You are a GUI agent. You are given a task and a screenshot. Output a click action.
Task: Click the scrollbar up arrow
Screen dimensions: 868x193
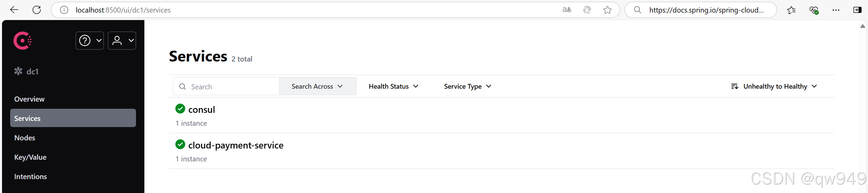pos(863,26)
